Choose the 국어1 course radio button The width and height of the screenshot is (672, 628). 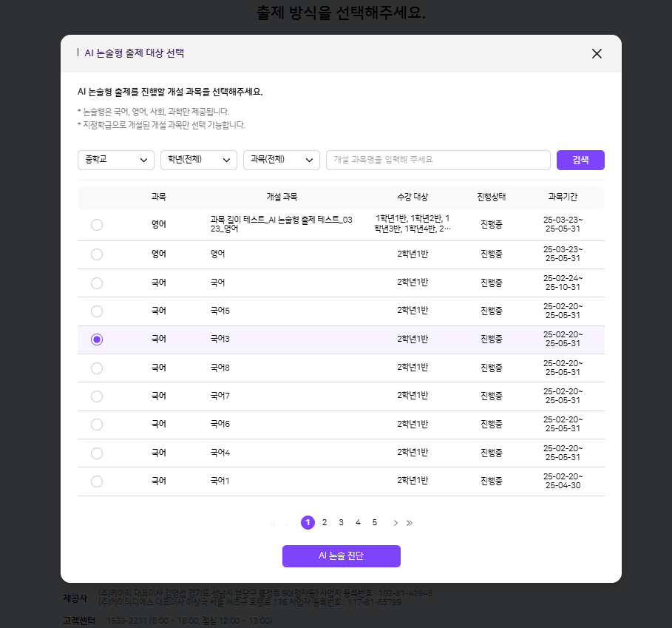click(x=97, y=482)
